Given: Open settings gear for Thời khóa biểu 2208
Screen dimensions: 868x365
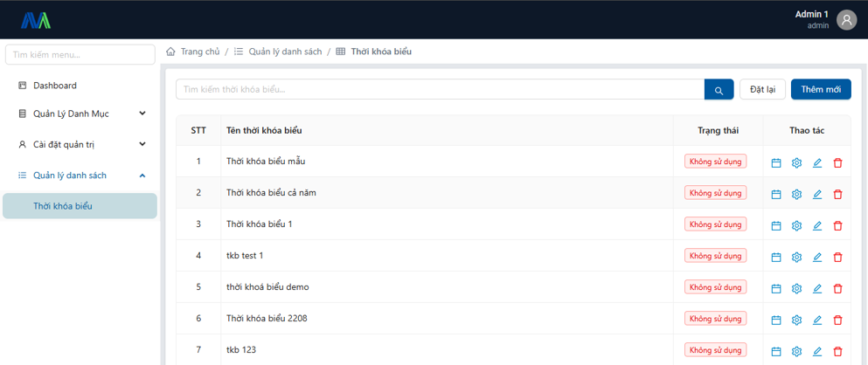Looking at the screenshot, I should click(x=796, y=320).
